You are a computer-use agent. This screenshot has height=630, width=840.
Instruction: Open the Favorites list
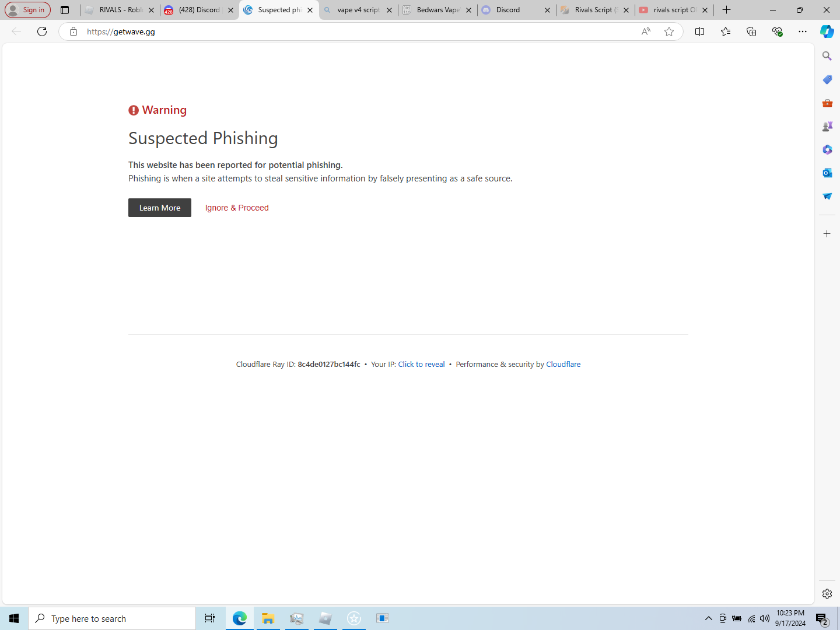tap(726, 32)
